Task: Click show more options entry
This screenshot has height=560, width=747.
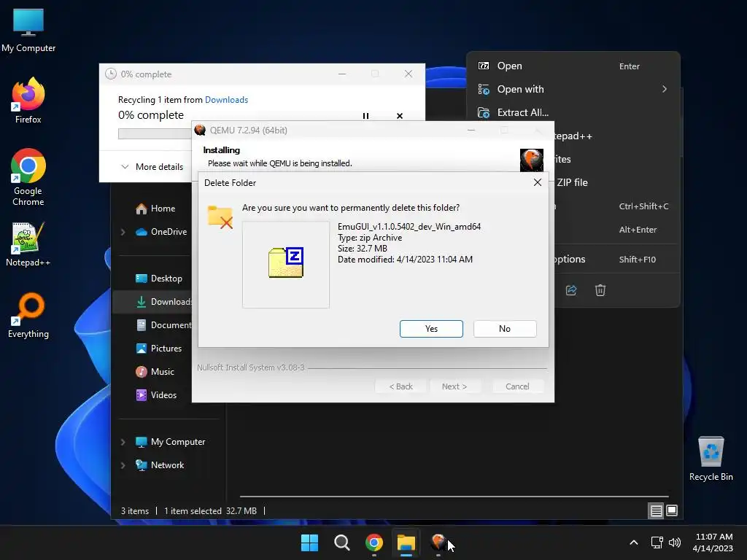Action: 616,259
